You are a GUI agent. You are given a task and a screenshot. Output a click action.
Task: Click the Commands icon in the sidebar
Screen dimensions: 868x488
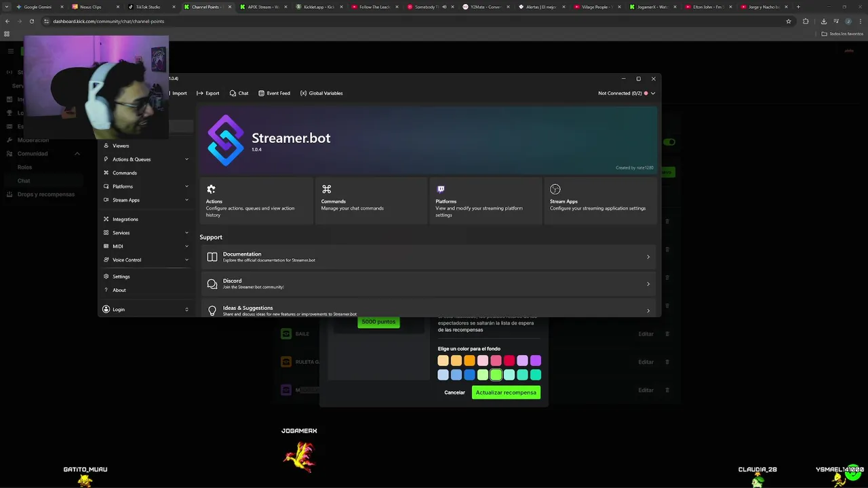(x=106, y=173)
